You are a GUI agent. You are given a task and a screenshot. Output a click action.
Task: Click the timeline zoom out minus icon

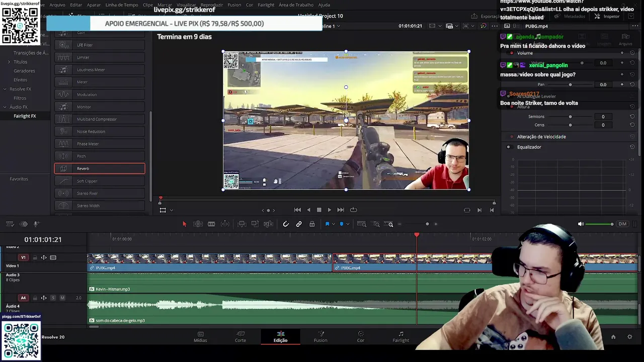pos(400,224)
